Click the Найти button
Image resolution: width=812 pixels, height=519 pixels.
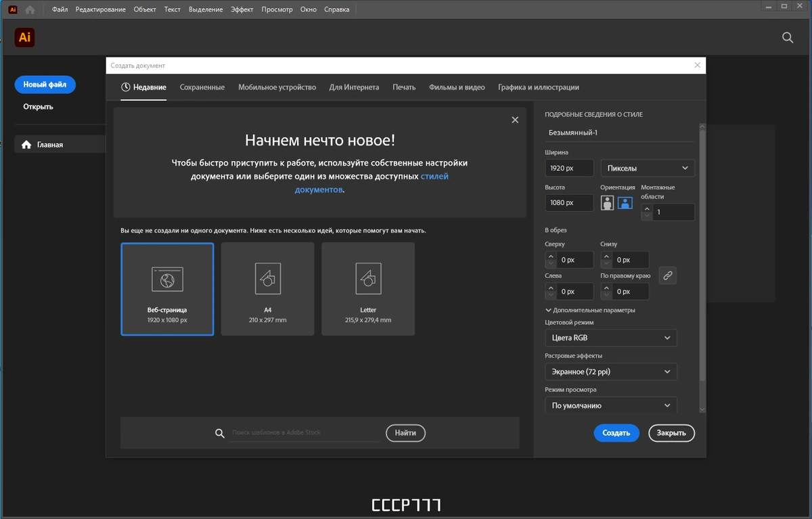click(405, 433)
